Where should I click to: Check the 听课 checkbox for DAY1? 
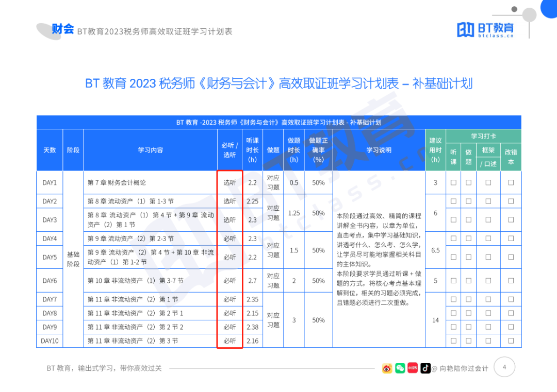point(453,182)
